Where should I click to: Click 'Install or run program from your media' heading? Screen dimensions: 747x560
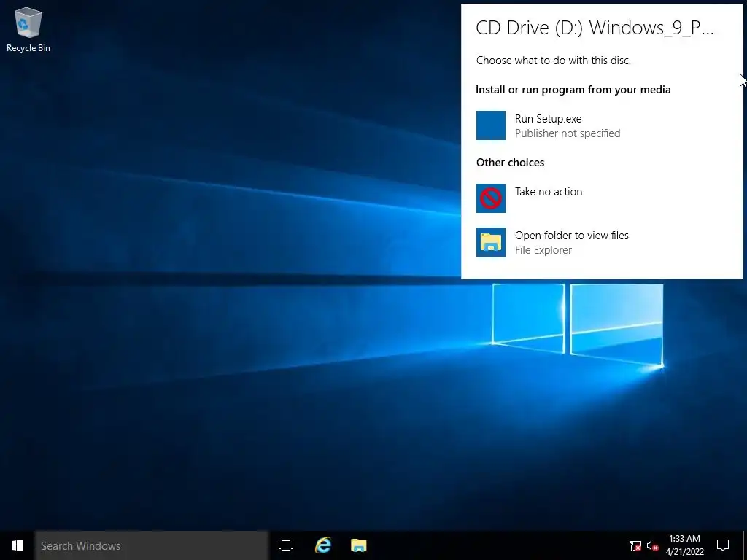click(573, 90)
